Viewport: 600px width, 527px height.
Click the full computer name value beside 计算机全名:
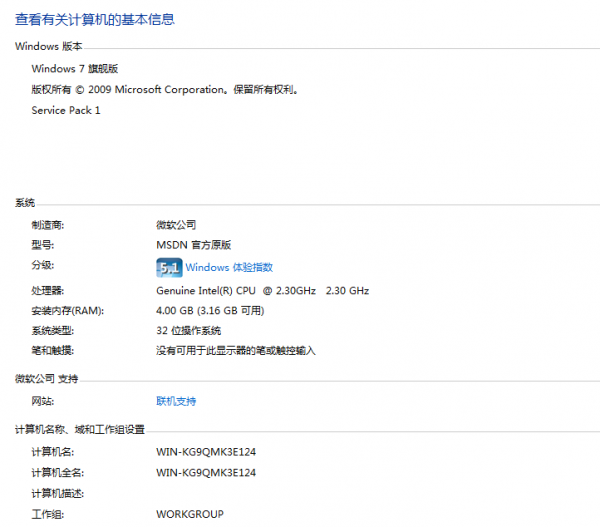click(206, 473)
